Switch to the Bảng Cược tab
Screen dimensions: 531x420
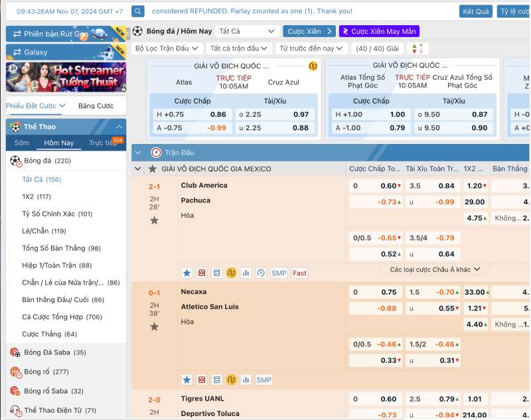(x=96, y=105)
